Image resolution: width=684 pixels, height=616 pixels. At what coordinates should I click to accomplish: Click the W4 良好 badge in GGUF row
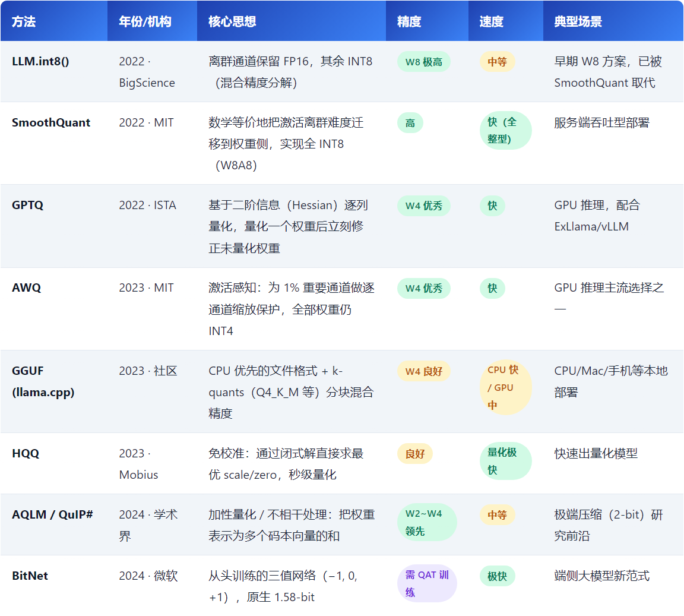coord(423,371)
